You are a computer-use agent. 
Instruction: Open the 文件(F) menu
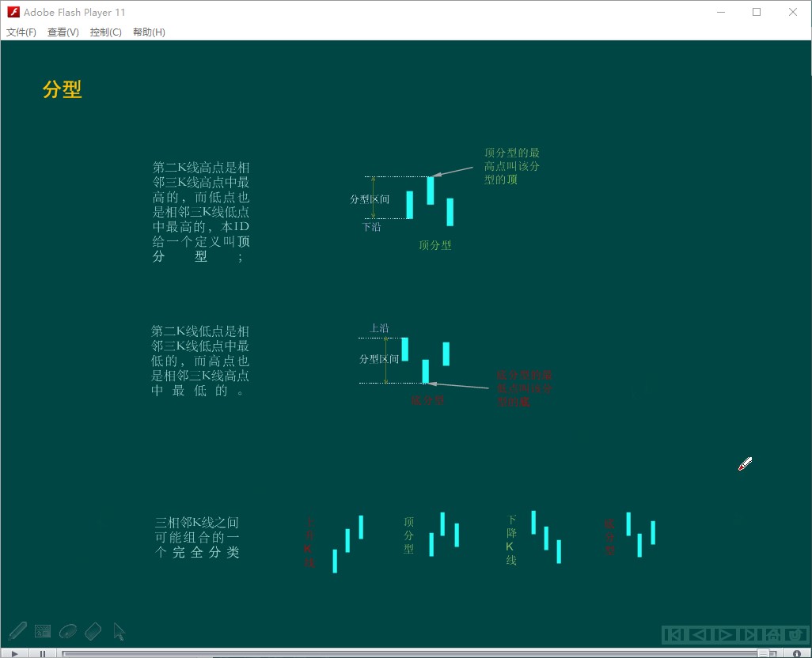tap(21, 32)
